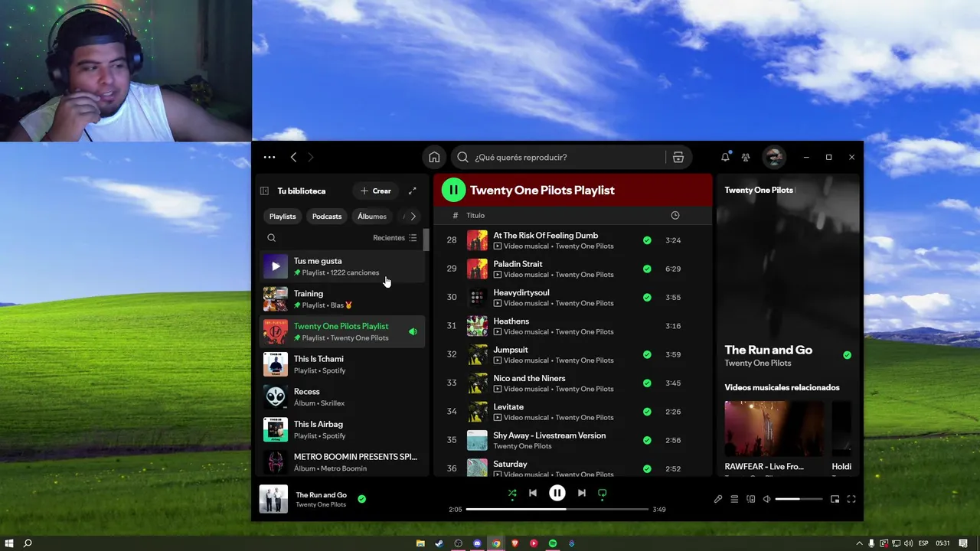Show hidden system tray icons

click(x=860, y=543)
